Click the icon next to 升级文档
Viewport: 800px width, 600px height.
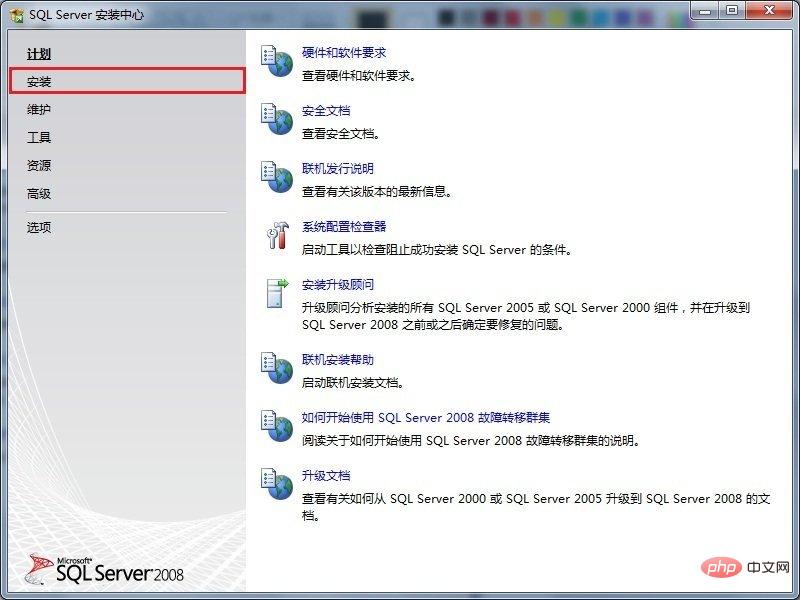pos(276,484)
